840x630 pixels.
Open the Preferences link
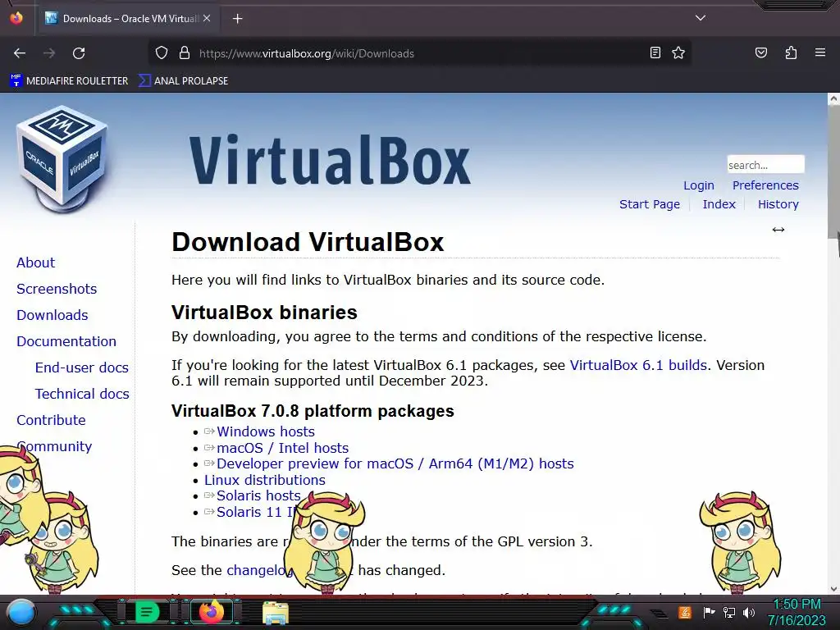click(x=765, y=185)
